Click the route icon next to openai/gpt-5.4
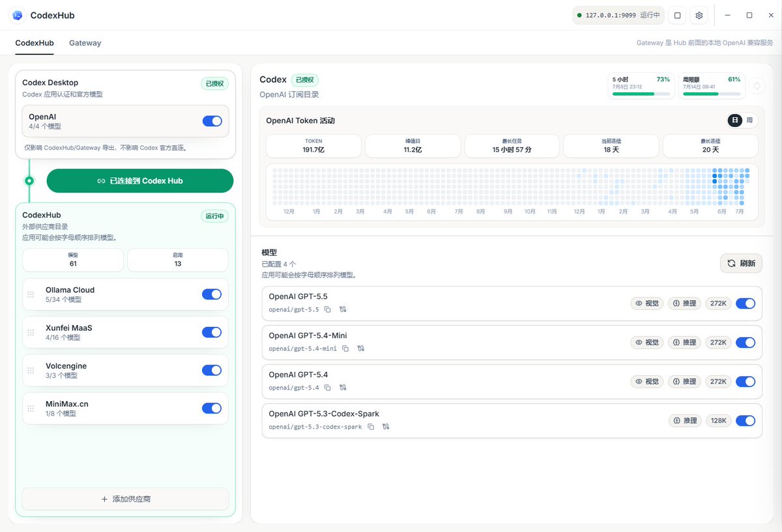The height and width of the screenshot is (532, 782). pos(343,387)
